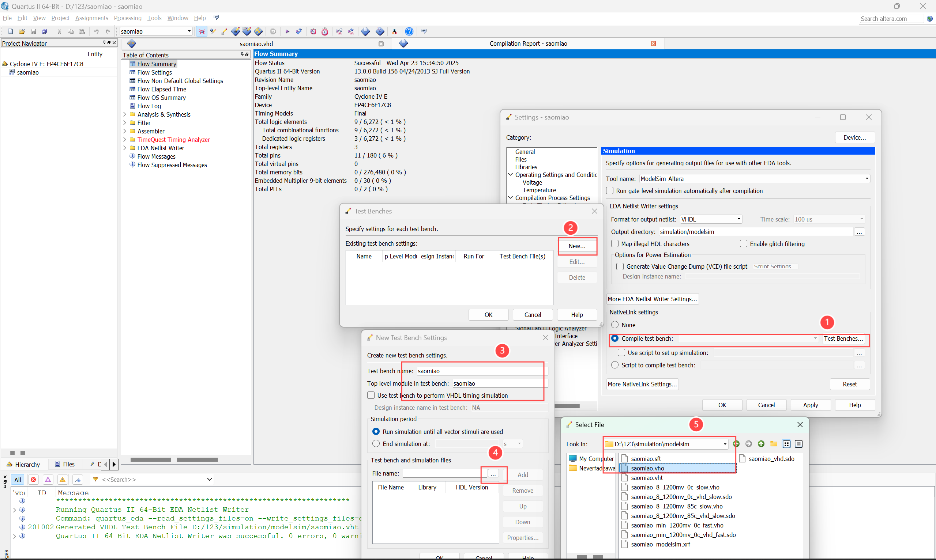Image resolution: width=936 pixels, height=560 pixels.
Task: Filter messages by the Warning icon
Action: 63,479
